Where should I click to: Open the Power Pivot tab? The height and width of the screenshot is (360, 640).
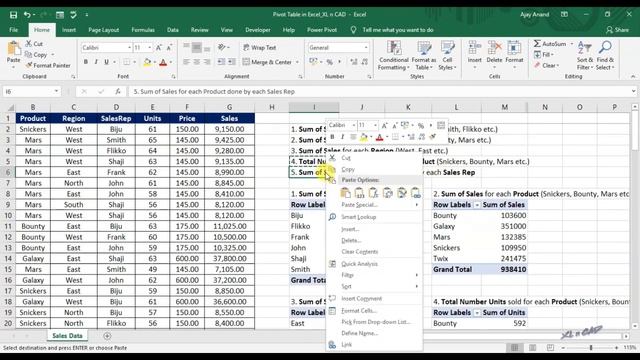[x=322, y=30]
